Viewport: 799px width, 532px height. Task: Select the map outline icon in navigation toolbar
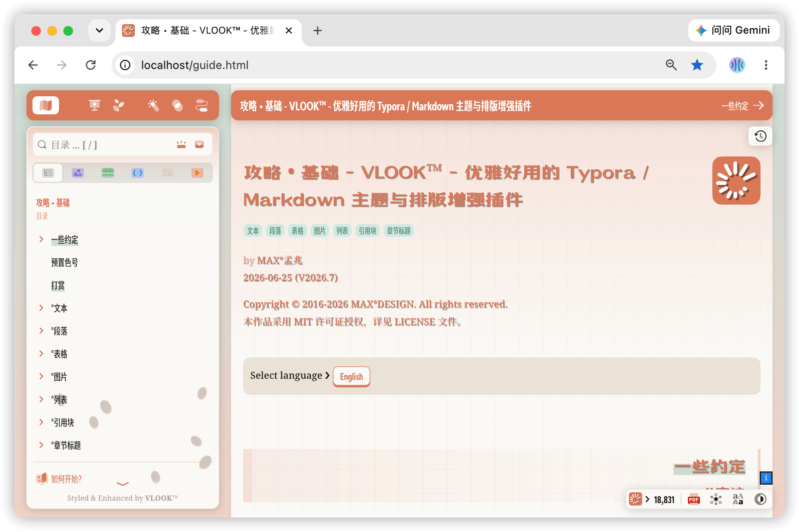pos(46,106)
